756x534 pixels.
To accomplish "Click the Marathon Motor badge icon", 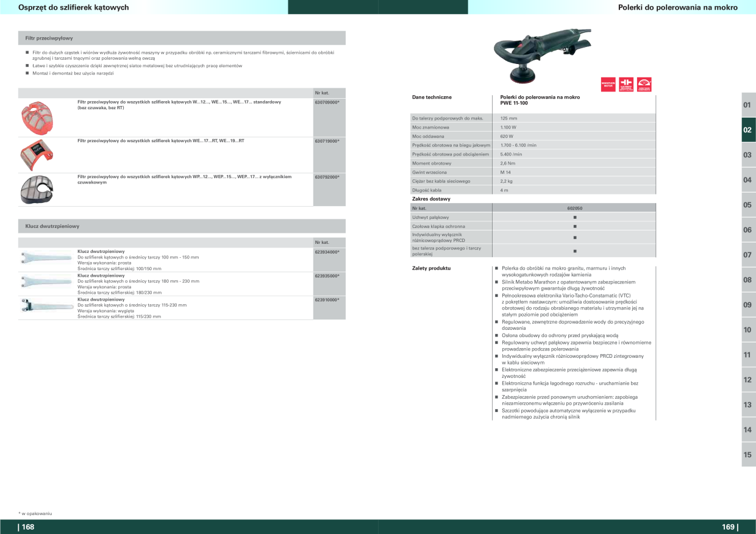I will point(608,85).
